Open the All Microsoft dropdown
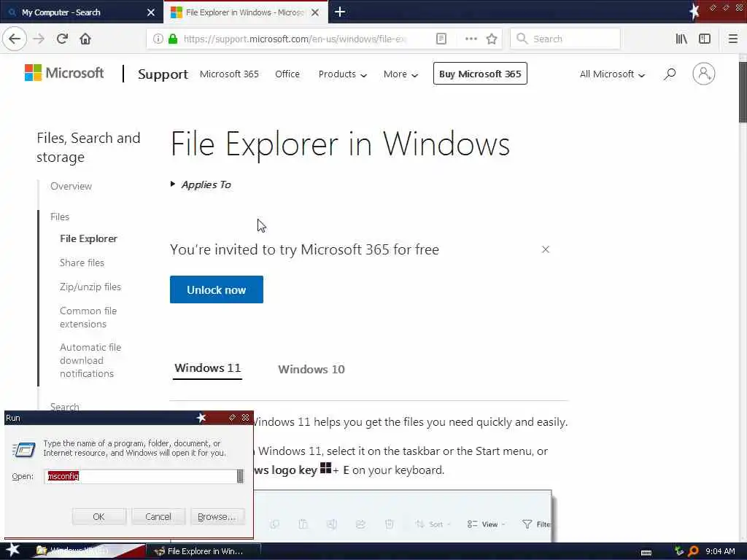Screen dimensions: 747x560 pos(612,74)
